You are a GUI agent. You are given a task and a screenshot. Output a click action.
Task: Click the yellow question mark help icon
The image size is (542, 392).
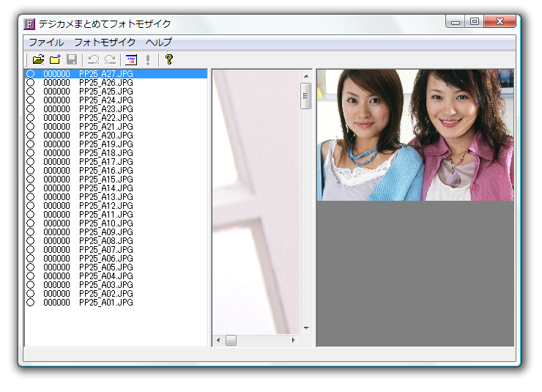click(168, 60)
